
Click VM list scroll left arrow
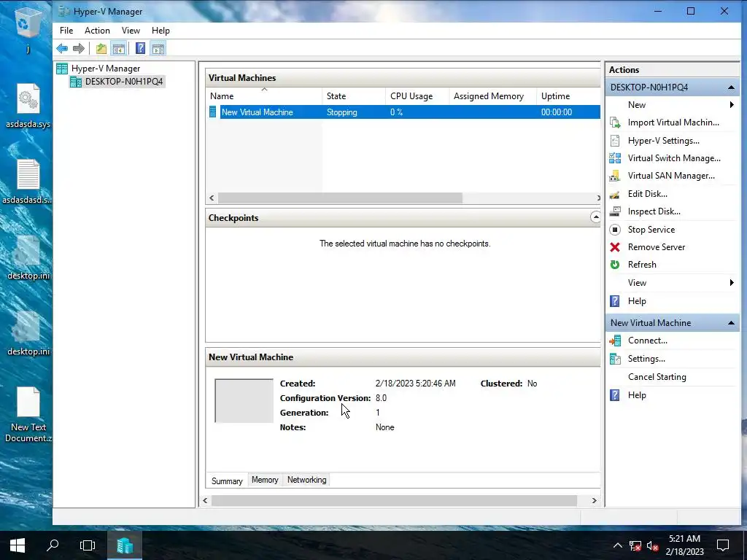(212, 198)
